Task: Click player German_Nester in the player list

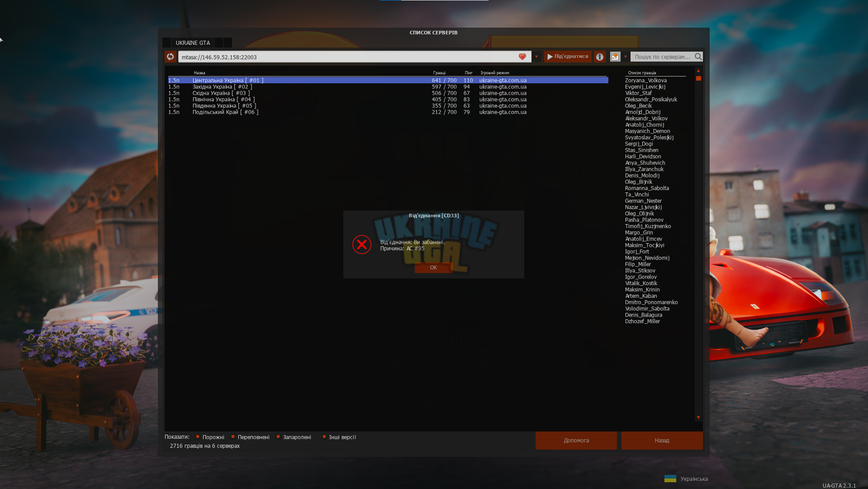Action: click(x=644, y=201)
